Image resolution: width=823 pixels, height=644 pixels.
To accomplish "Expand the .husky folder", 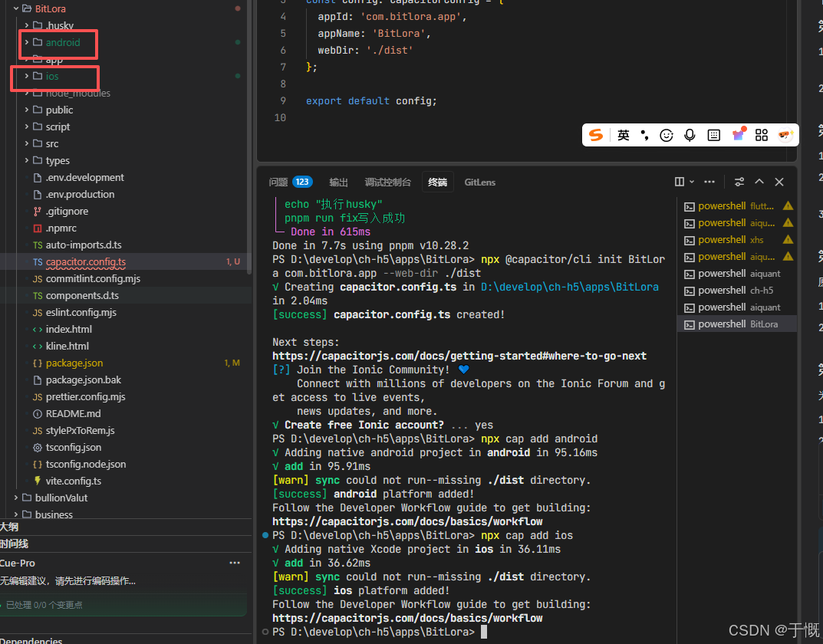I will click(27, 25).
